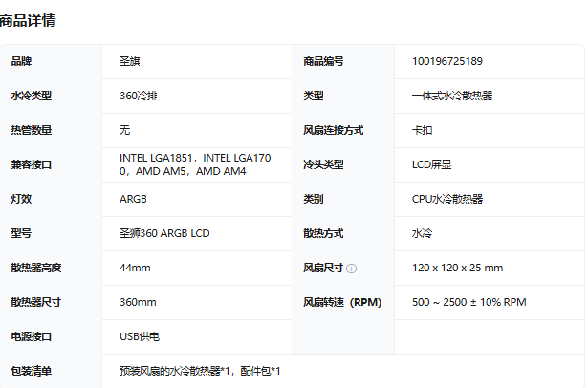Click the USB供电 power interface value
This screenshot has width=588, height=388.
pyautogui.click(x=140, y=336)
